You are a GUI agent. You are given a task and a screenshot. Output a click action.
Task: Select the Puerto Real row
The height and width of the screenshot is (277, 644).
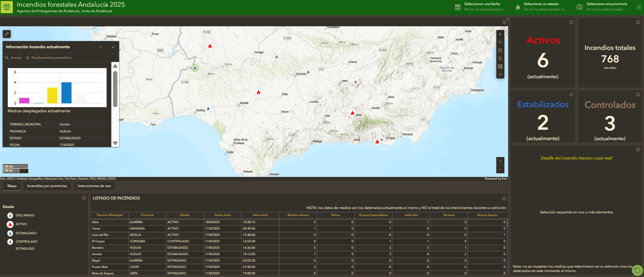pos(299,267)
